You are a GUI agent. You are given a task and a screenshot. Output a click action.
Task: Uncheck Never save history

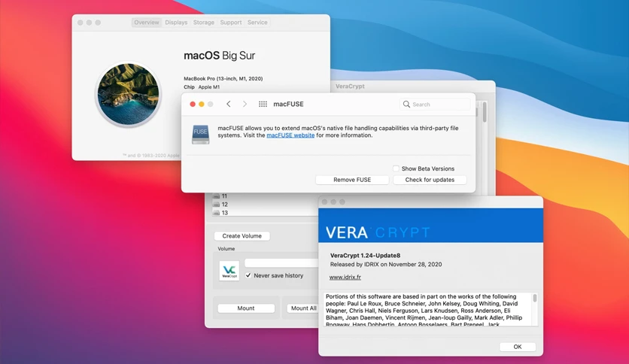click(248, 275)
